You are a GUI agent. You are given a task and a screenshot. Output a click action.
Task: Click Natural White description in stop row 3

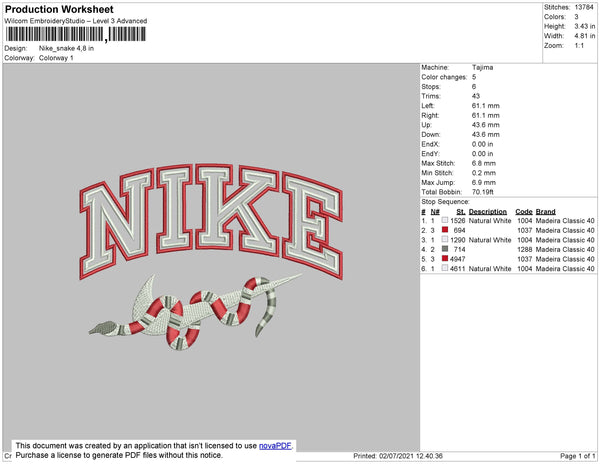[x=490, y=240]
